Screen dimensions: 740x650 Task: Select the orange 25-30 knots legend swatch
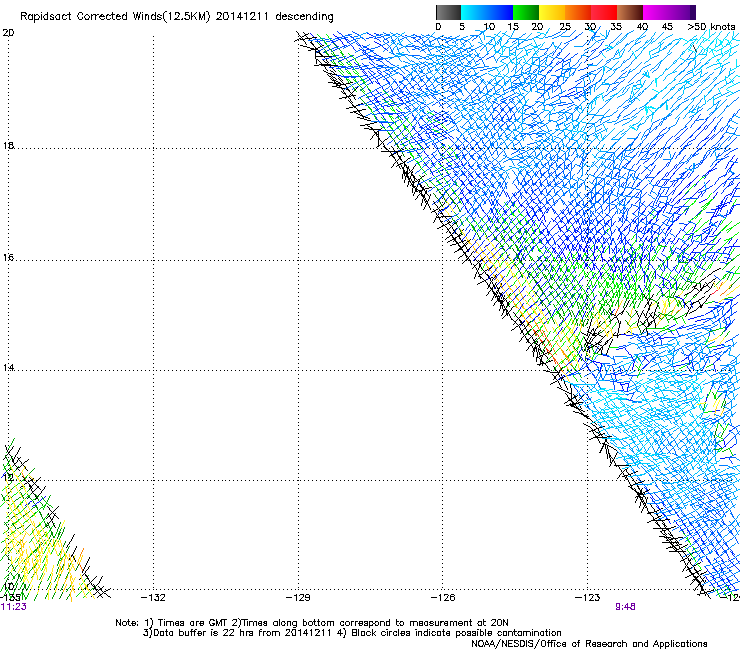pyautogui.click(x=578, y=12)
